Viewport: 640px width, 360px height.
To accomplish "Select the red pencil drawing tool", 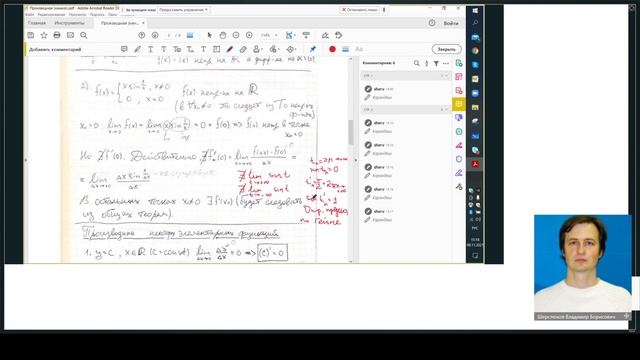I will pyautogui.click(x=230, y=49).
